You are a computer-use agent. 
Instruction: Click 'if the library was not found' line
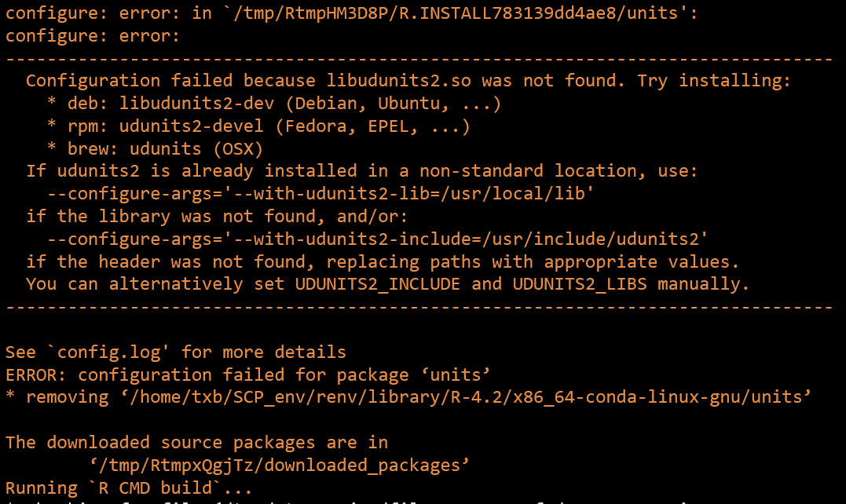(x=217, y=216)
